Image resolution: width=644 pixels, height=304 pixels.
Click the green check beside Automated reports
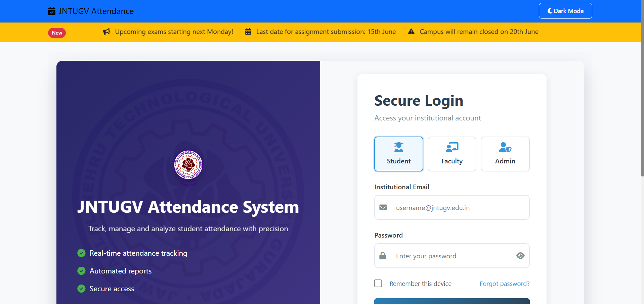coord(81,271)
